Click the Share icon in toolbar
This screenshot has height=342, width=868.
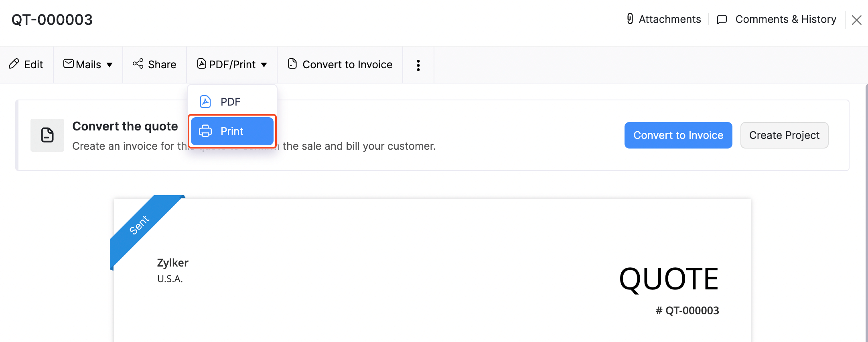pos(138,64)
